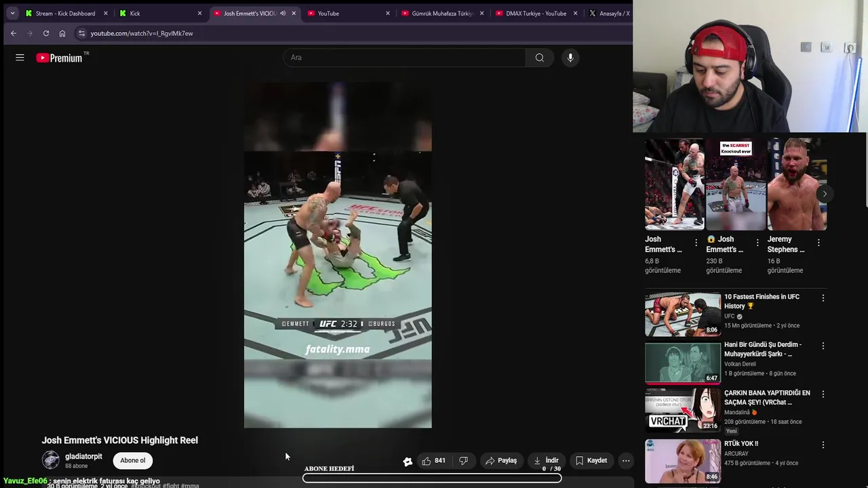
Task: Close the Stream - Kick Dashboard tab
Action: point(105,13)
